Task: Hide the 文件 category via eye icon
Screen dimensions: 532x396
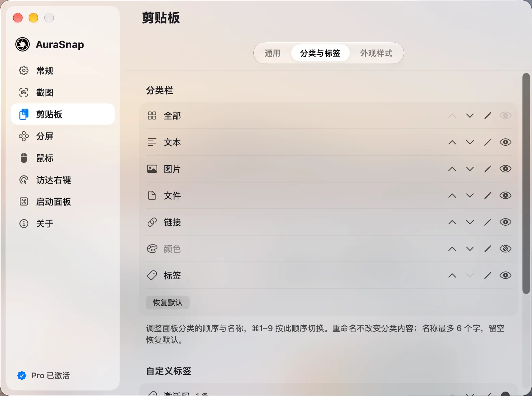Action: click(x=505, y=195)
